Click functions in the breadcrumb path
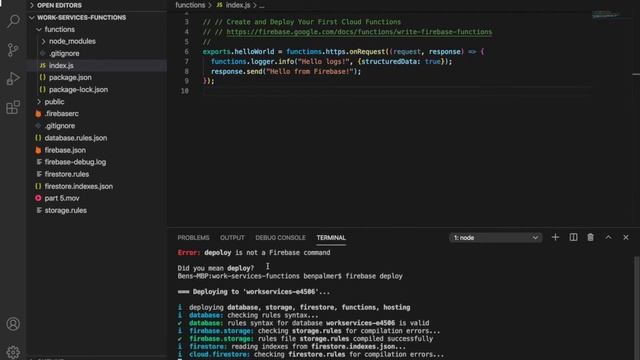The height and width of the screenshot is (360, 640). coord(190,5)
